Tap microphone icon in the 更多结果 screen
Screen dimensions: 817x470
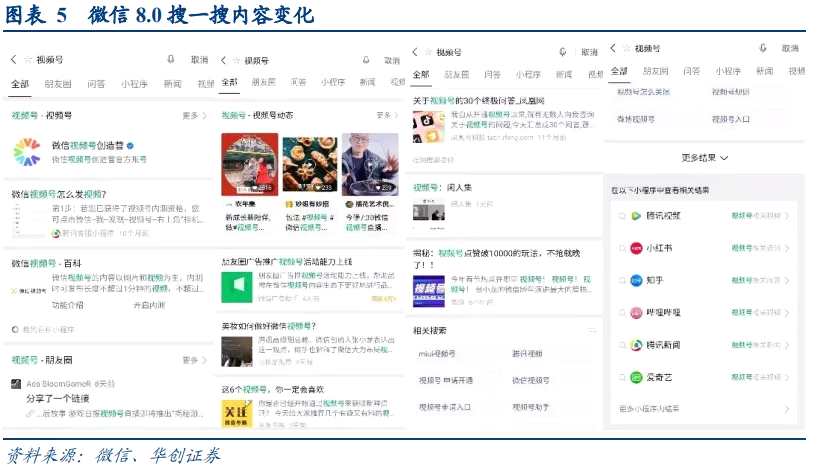(x=763, y=48)
